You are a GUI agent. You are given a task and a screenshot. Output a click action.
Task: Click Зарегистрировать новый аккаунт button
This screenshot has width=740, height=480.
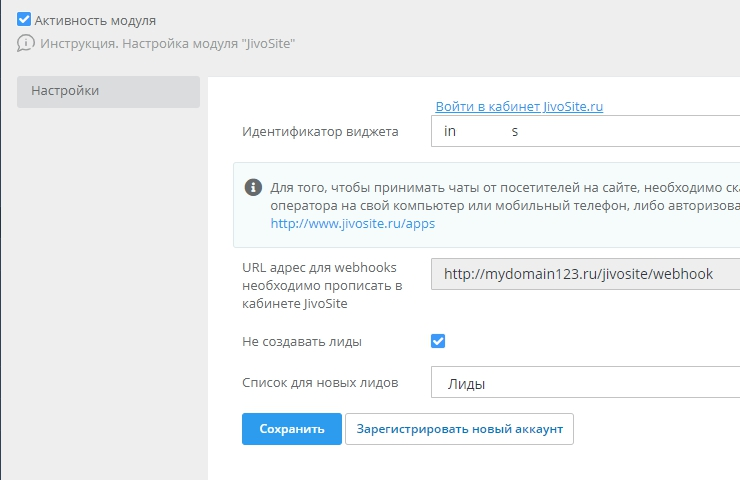point(459,429)
